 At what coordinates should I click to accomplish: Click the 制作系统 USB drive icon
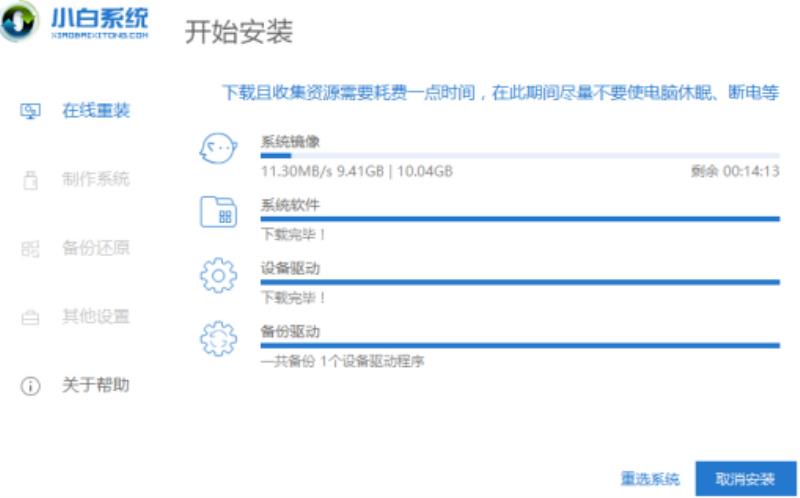(31, 180)
